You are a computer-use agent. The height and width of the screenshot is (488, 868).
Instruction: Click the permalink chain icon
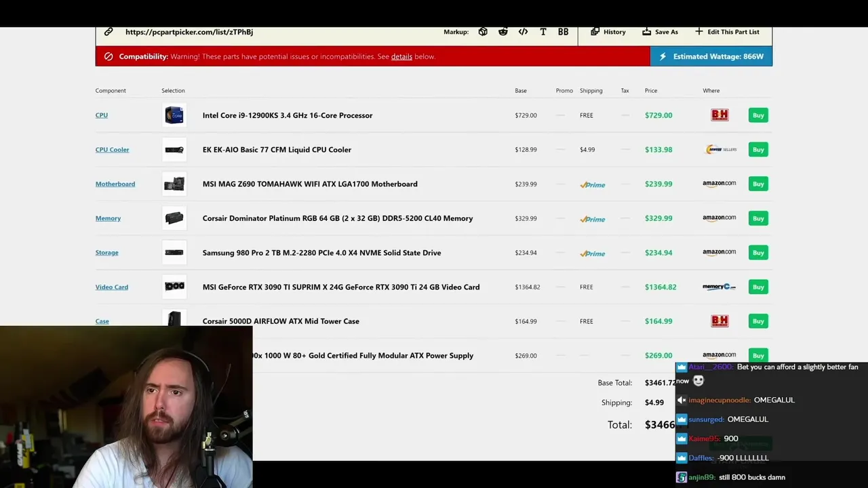108,32
